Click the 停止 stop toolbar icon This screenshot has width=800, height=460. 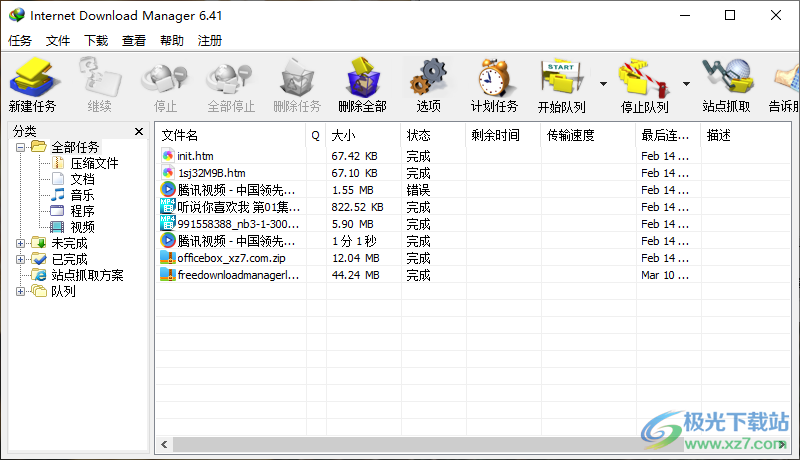click(165, 79)
